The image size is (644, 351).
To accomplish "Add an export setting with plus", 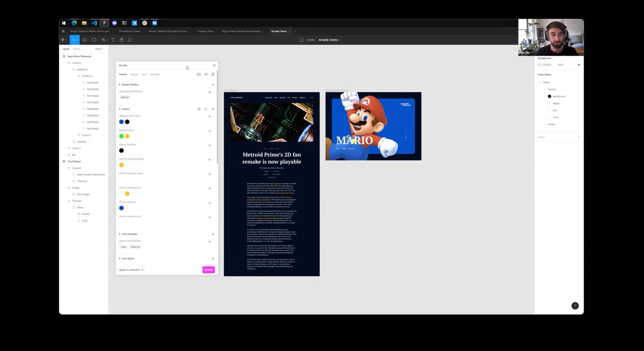I will (x=579, y=137).
